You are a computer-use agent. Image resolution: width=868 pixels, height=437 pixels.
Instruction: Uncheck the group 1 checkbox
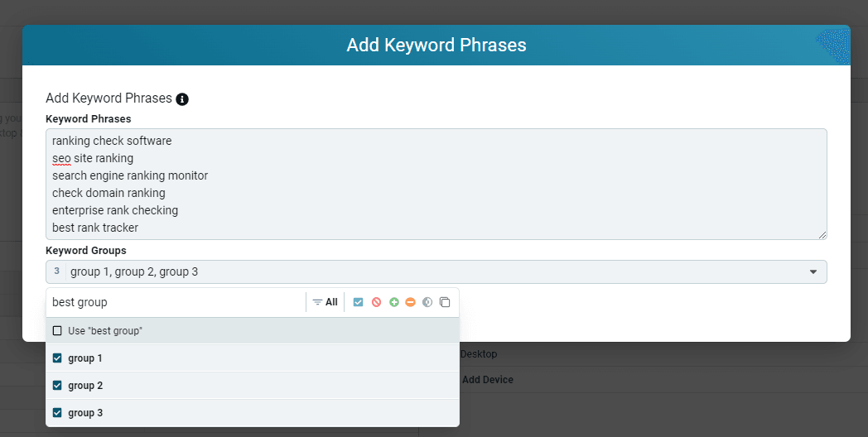coord(57,358)
